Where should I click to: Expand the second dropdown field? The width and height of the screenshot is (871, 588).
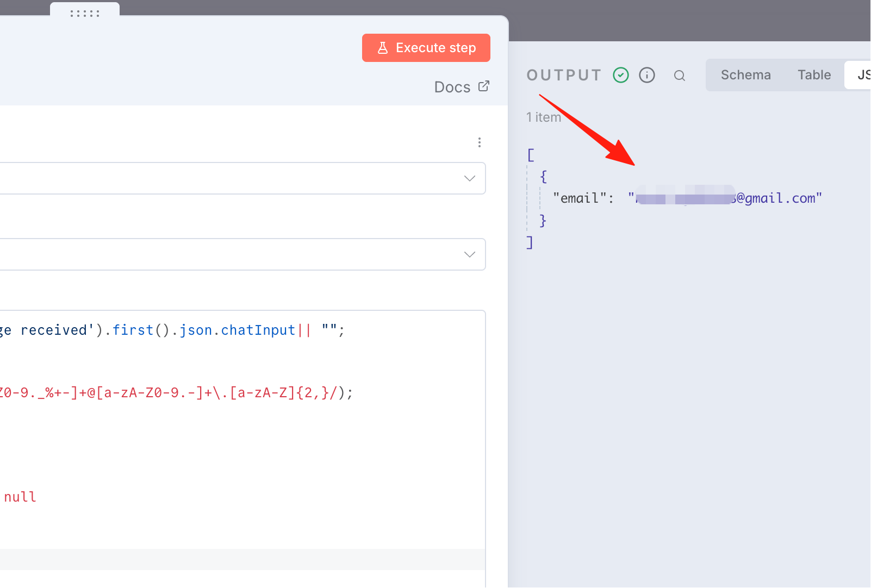click(x=242, y=254)
